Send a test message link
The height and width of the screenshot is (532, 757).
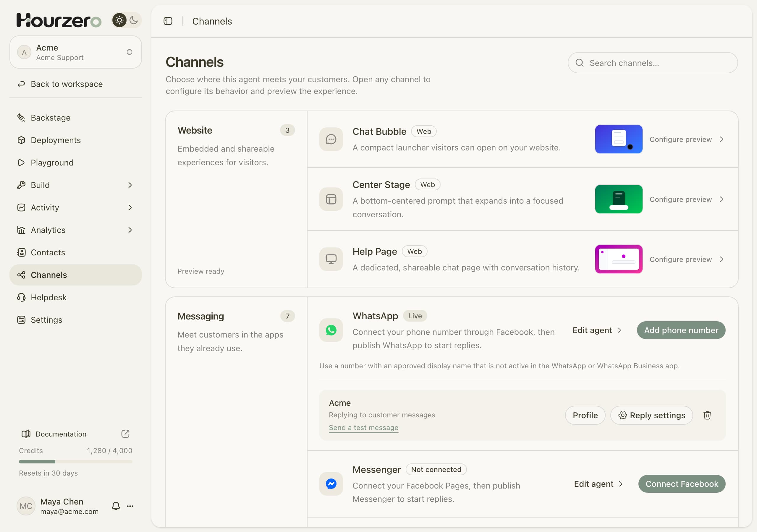click(363, 427)
